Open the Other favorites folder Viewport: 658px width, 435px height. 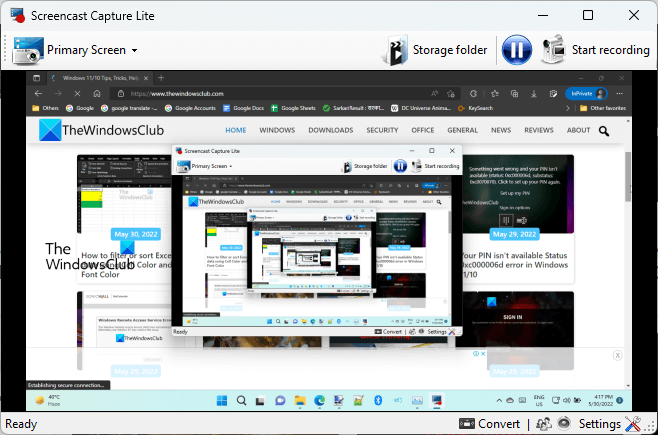tap(603, 108)
